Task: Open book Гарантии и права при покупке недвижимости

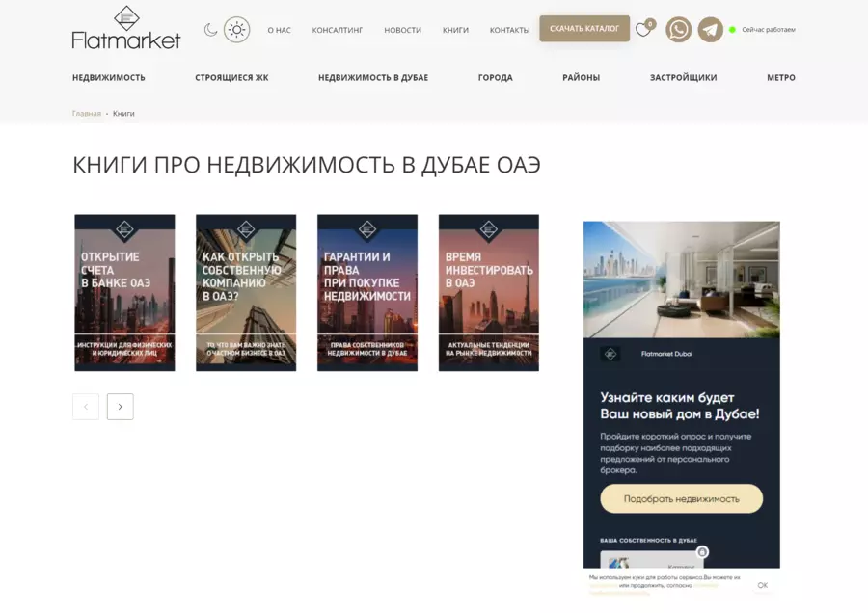Action: click(367, 293)
